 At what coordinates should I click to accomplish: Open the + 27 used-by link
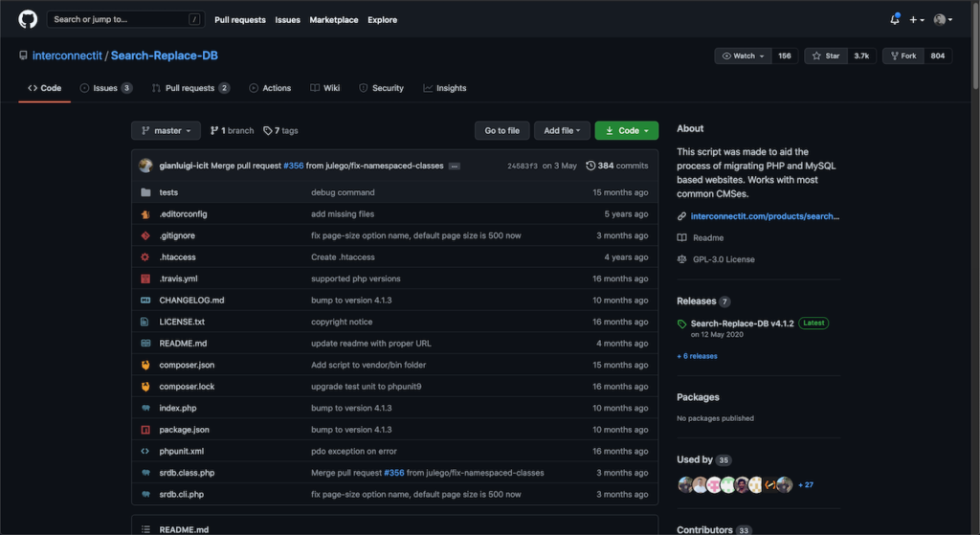click(806, 485)
